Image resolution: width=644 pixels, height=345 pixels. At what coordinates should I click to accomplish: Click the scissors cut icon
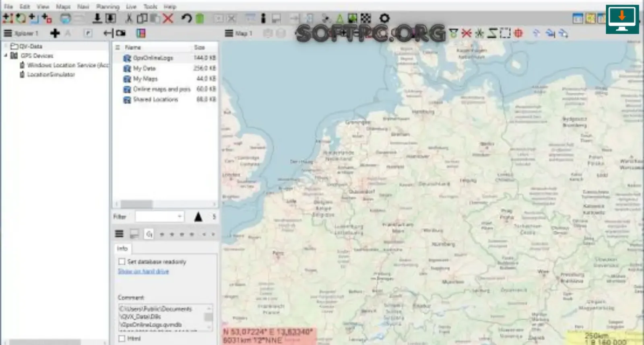[129, 18]
